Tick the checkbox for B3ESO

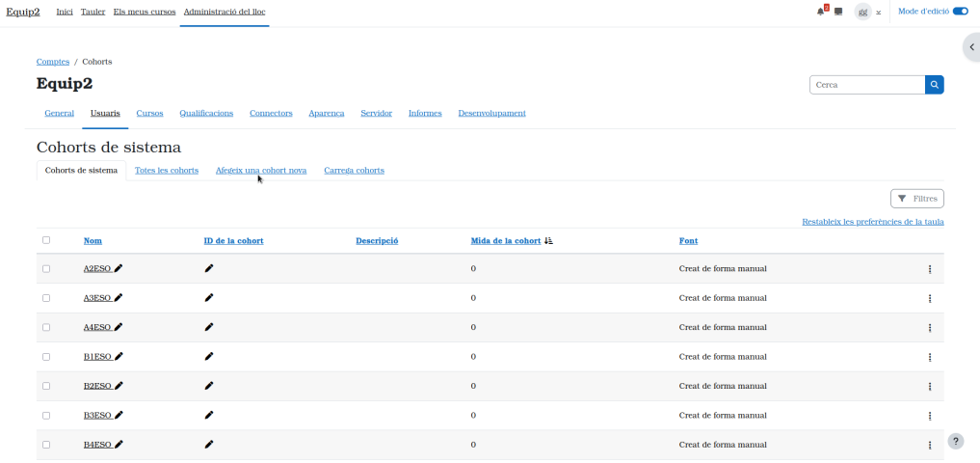coord(46,416)
